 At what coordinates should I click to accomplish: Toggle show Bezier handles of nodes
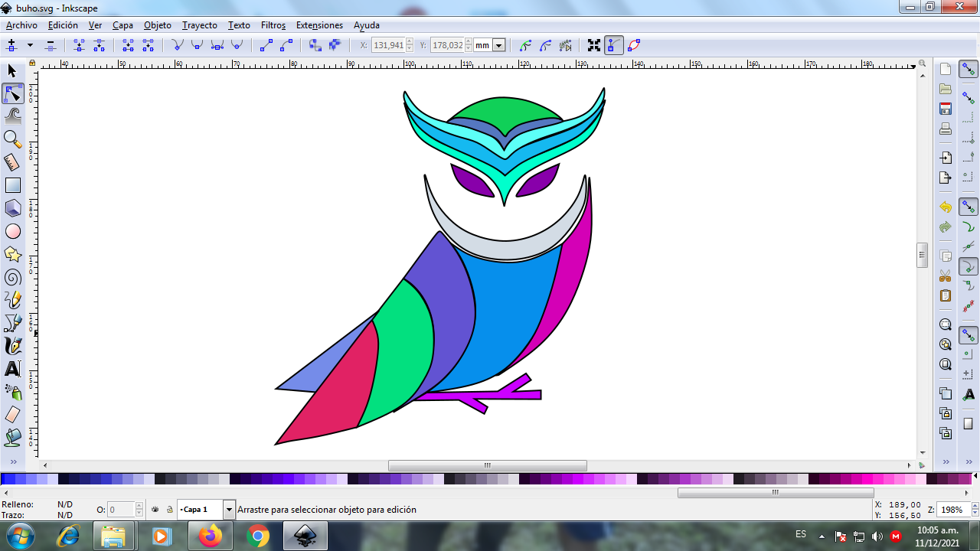pyautogui.click(x=614, y=45)
